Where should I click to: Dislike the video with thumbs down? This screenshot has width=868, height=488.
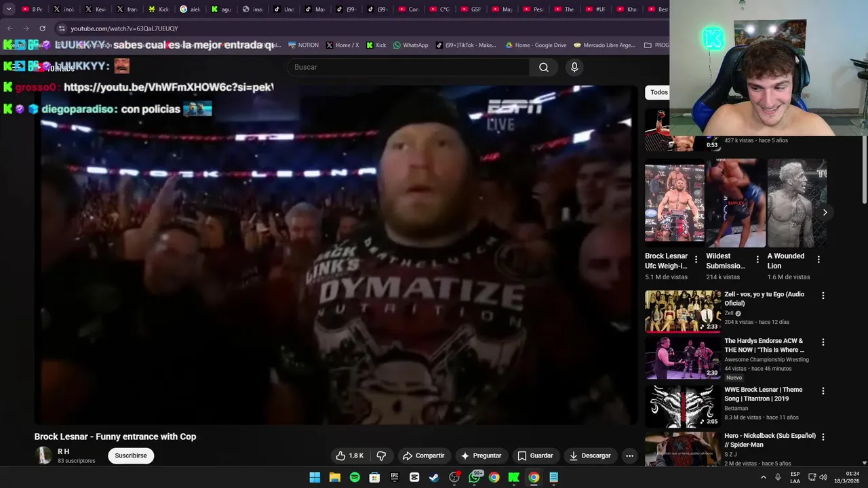(x=381, y=455)
